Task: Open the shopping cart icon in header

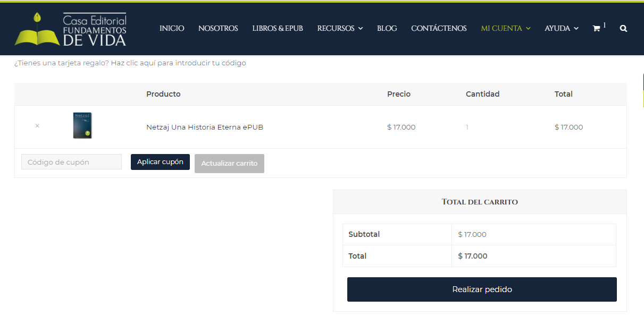Action: click(x=596, y=29)
